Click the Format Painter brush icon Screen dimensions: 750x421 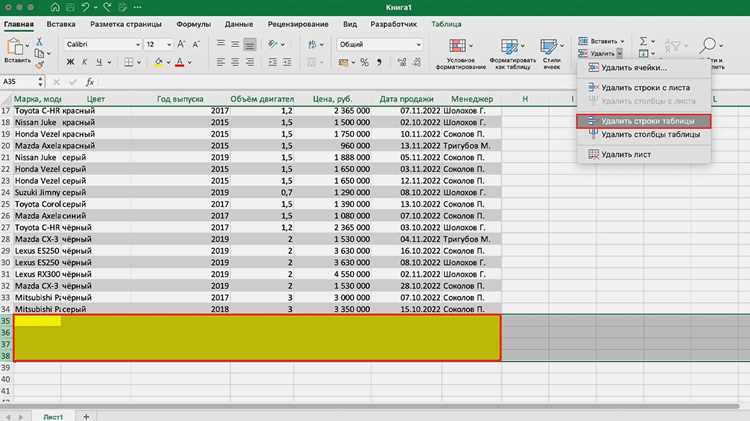pos(40,65)
